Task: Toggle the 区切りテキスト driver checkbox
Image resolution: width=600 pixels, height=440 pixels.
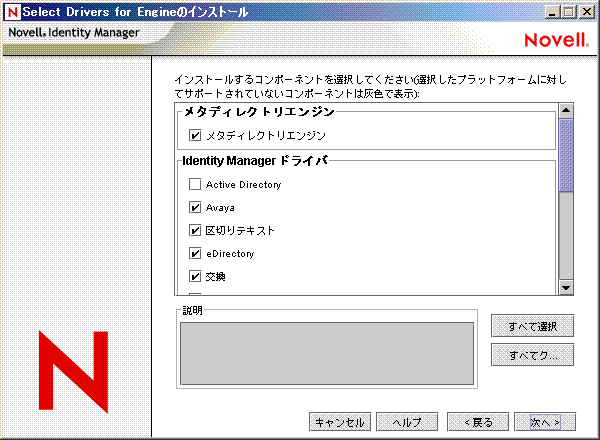Action: 195,230
